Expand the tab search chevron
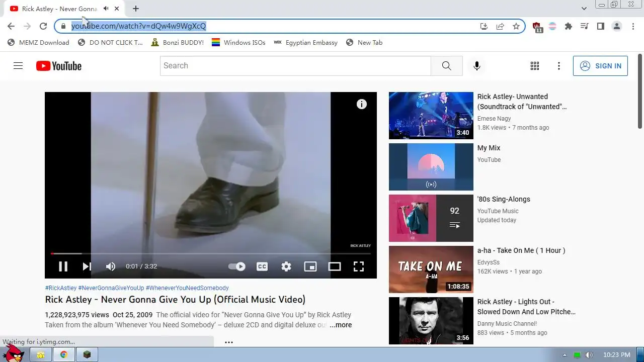Image resolution: width=644 pixels, height=362 pixels. pyautogui.click(x=584, y=9)
